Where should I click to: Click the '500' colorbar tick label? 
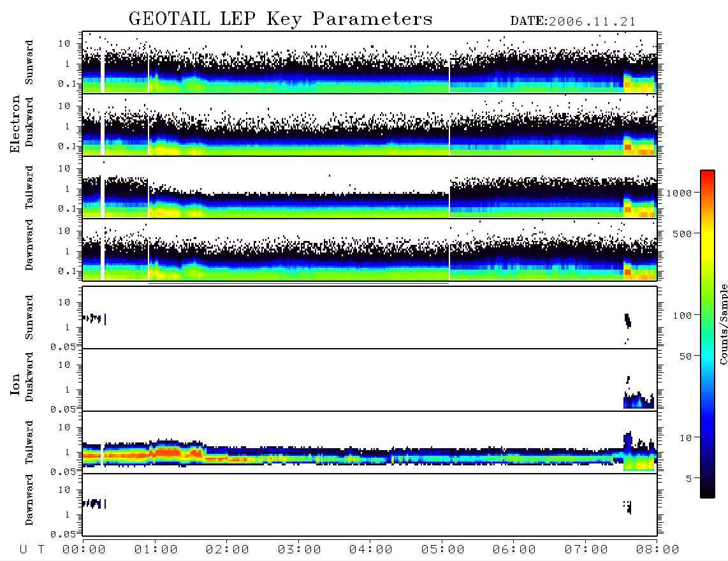point(683,233)
